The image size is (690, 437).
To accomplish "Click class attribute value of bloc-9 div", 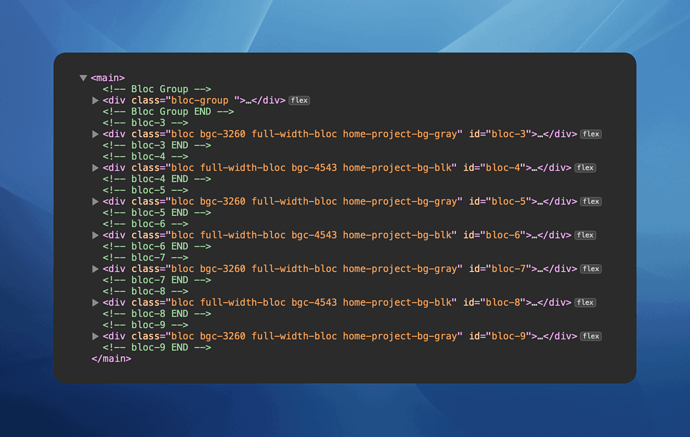I will click(x=314, y=336).
